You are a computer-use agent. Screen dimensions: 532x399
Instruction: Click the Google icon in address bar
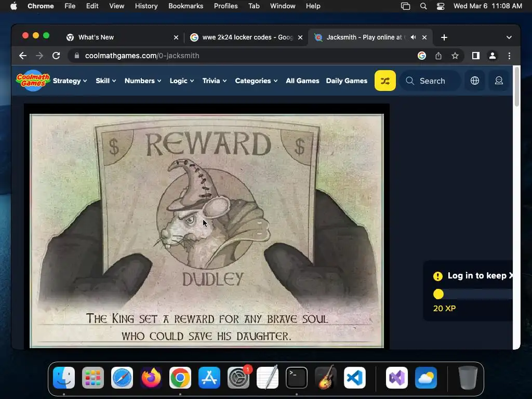(422, 56)
